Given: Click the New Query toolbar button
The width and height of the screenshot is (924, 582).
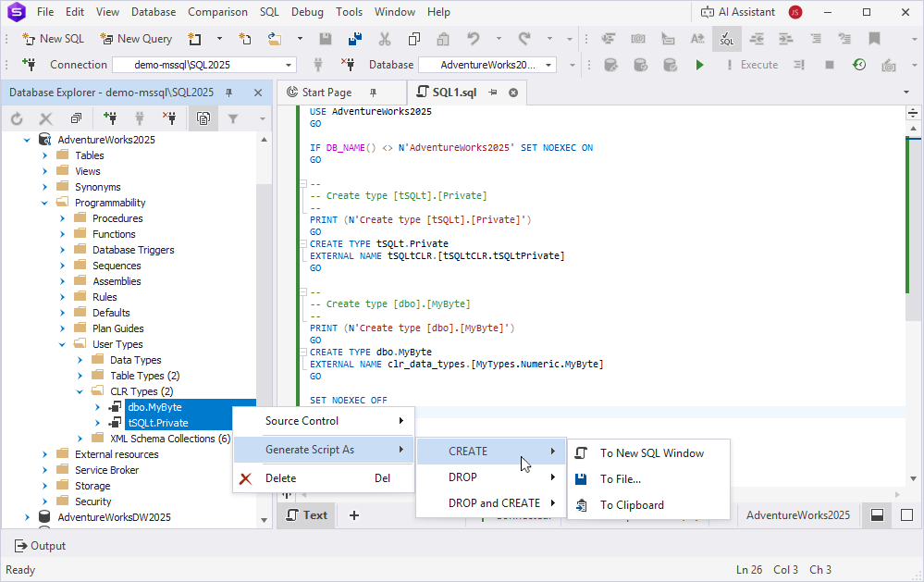Looking at the screenshot, I should [136, 39].
